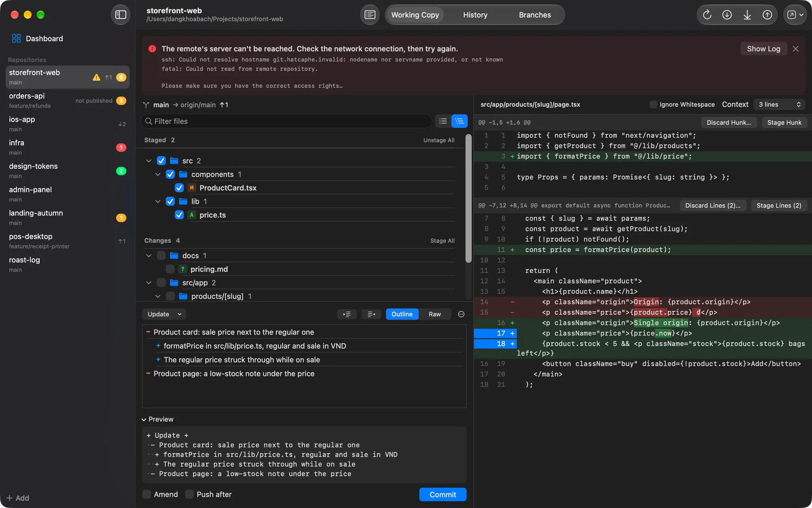Viewport: 812px width, 508px height.
Task: Click the Commit button
Action: coord(442,495)
